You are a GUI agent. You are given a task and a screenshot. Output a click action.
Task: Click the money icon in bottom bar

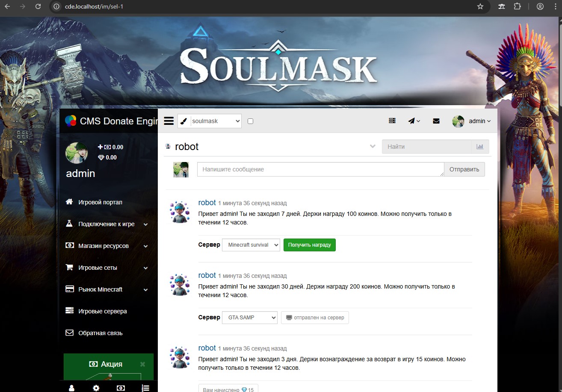[121, 388]
